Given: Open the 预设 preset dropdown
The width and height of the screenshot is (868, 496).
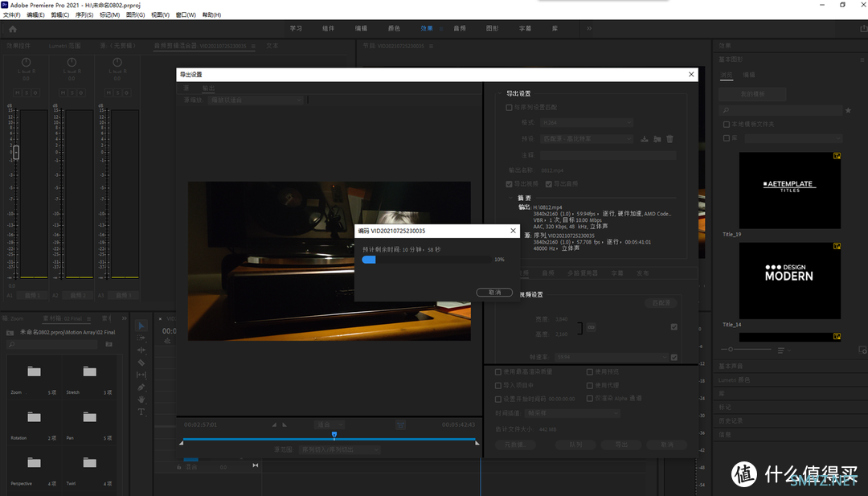Looking at the screenshot, I should (x=586, y=139).
